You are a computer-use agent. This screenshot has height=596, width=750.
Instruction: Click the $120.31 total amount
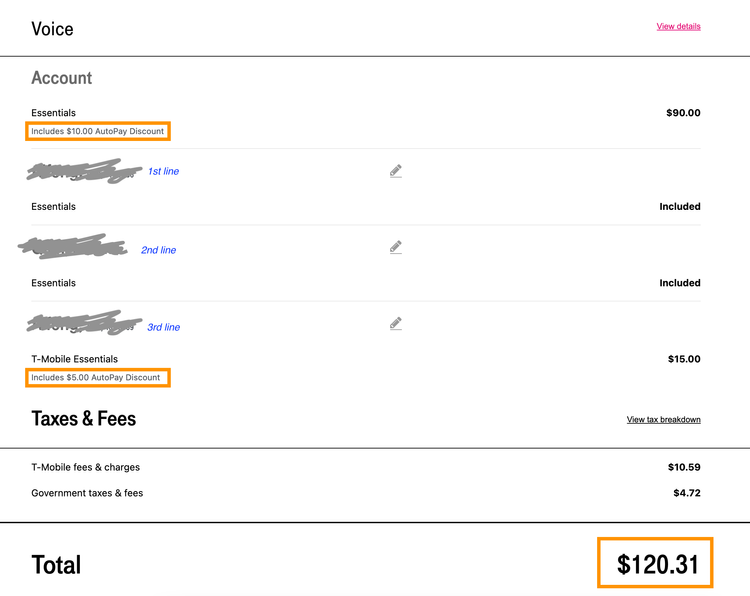pyautogui.click(x=657, y=564)
